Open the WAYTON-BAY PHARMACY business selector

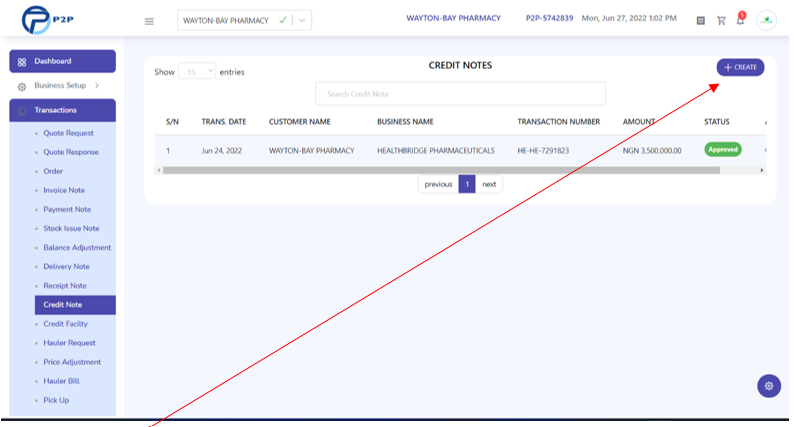244,20
